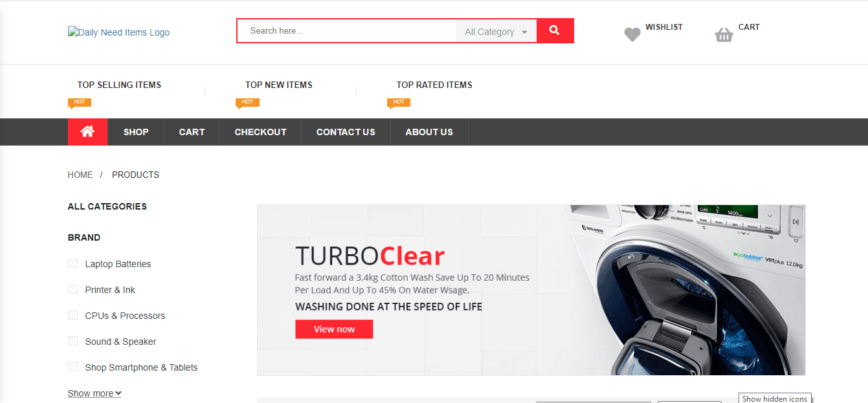Click the Daily Need Items logo

(118, 32)
